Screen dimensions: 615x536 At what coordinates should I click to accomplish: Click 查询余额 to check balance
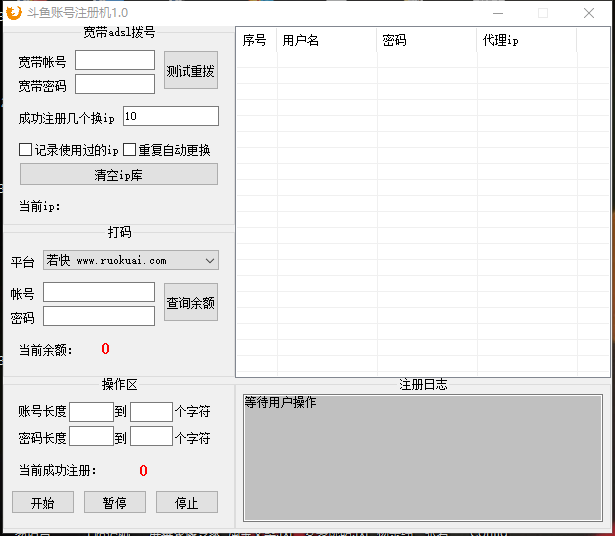tap(190, 302)
